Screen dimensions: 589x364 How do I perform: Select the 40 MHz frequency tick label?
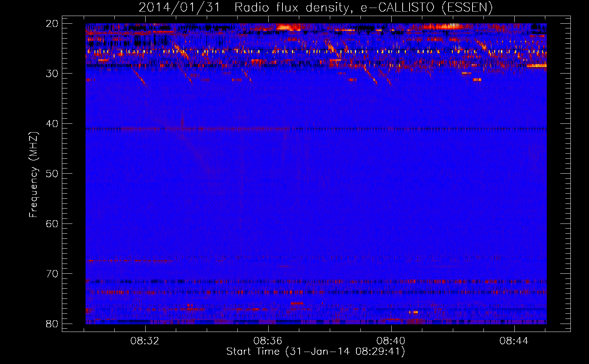pyautogui.click(x=52, y=124)
